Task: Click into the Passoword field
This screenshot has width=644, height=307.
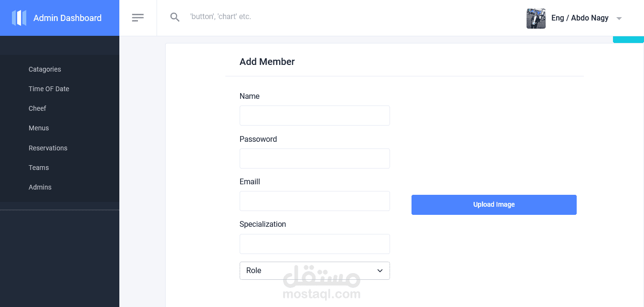Action: (315, 159)
